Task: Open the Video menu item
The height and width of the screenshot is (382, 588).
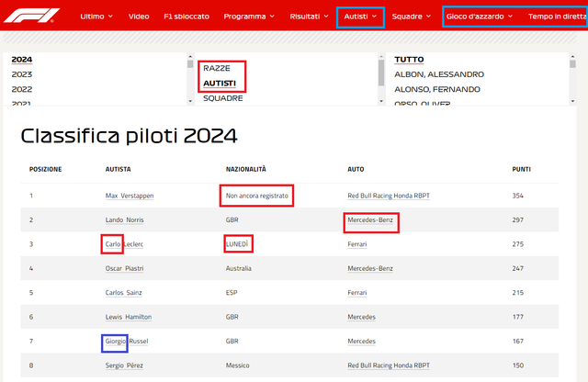Action: click(139, 17)
